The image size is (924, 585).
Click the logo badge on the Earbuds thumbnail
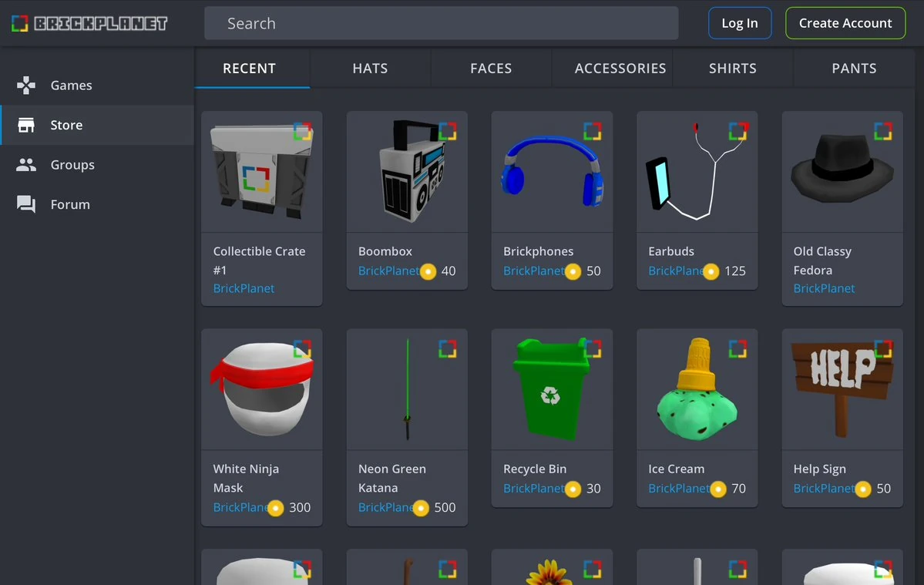coord(739,131)
